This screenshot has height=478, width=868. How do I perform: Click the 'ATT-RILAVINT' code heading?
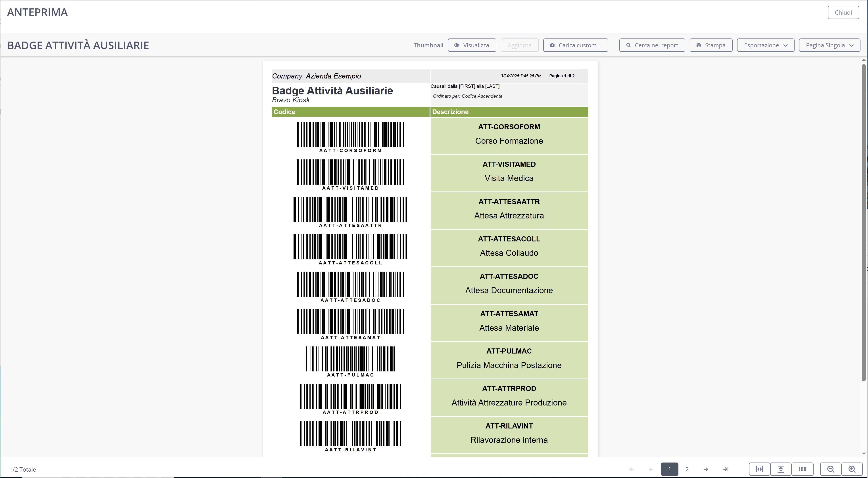click(x=509, y=426)
